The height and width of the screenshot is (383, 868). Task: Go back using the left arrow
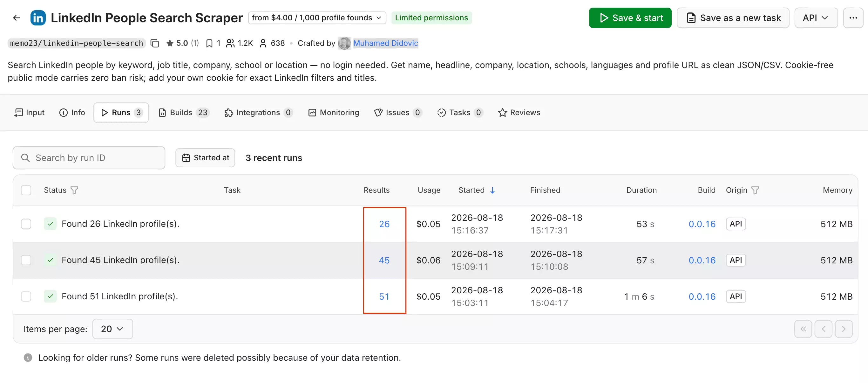16,18
